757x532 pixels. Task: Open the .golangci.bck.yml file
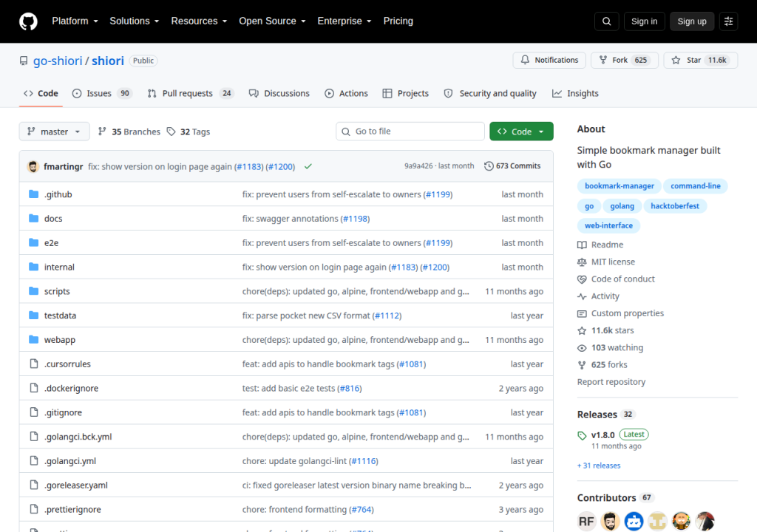tap(78, 437)
